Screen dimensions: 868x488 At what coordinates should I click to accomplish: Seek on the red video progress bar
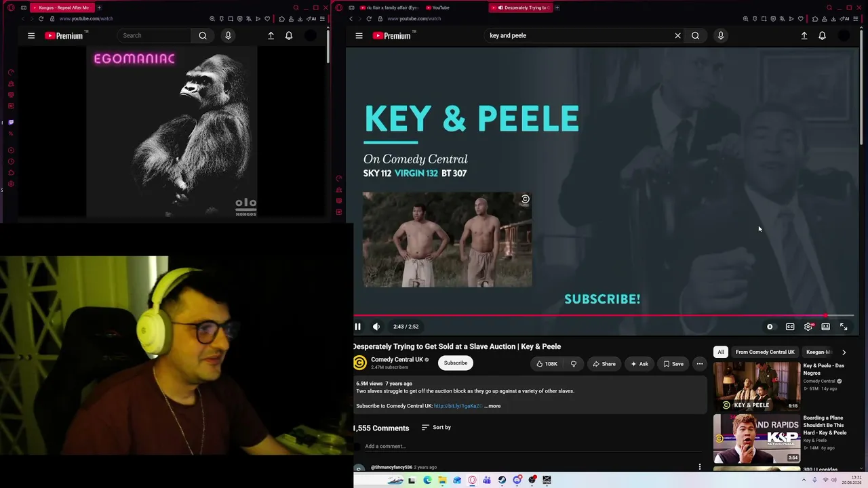604,315
